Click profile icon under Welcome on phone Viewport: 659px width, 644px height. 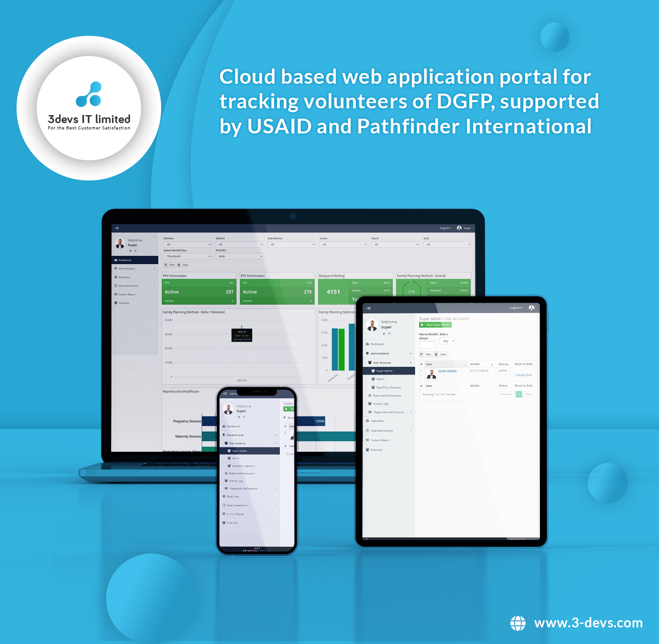[239, 416]
